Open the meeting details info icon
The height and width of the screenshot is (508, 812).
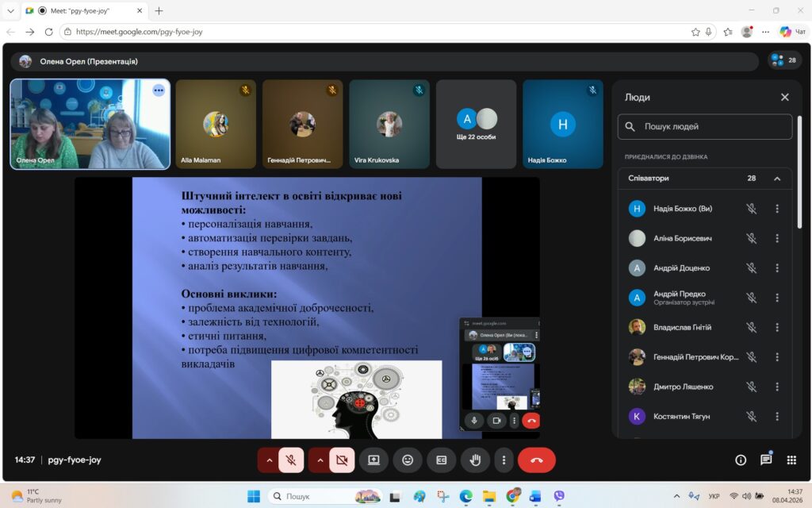(x=741, y=460)
